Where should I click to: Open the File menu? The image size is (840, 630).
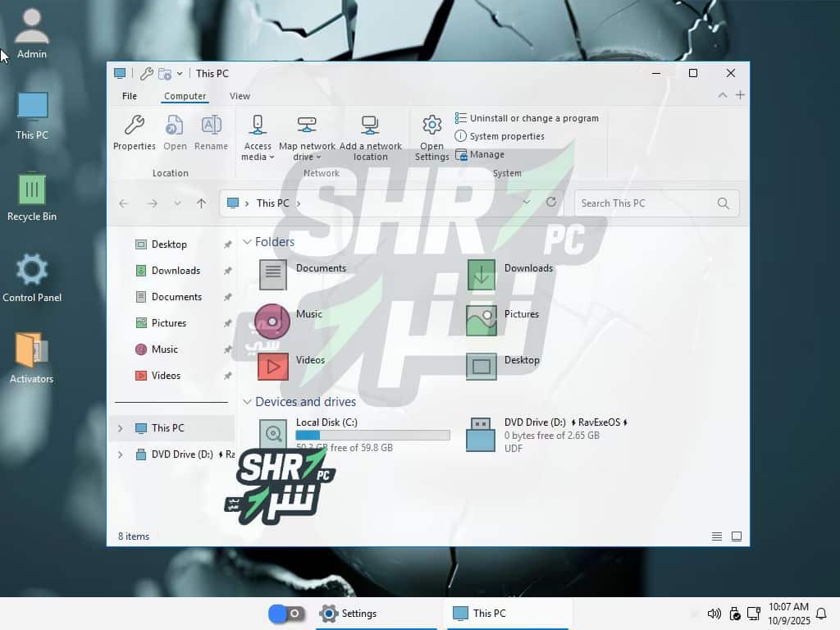coord(130,96)
